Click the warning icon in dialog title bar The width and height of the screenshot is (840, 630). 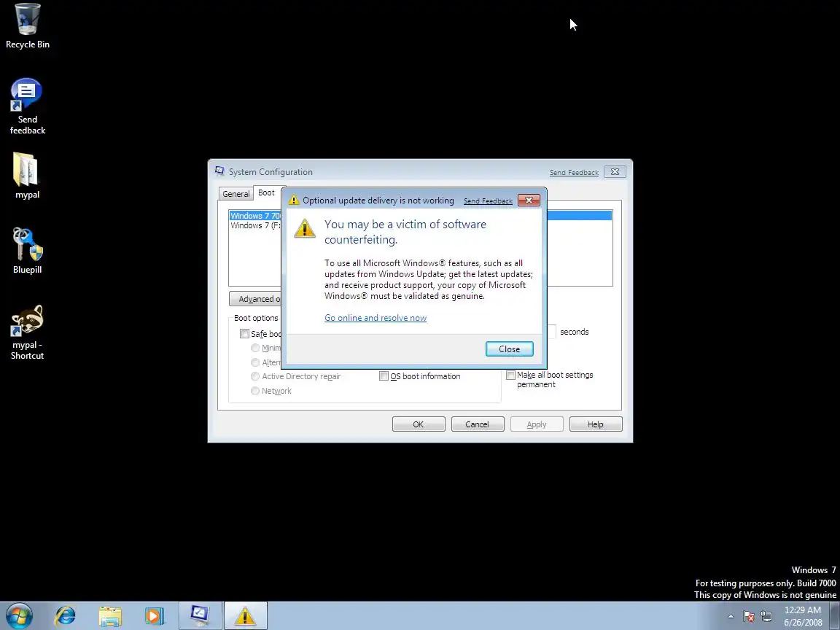click(x=294, y=201)
